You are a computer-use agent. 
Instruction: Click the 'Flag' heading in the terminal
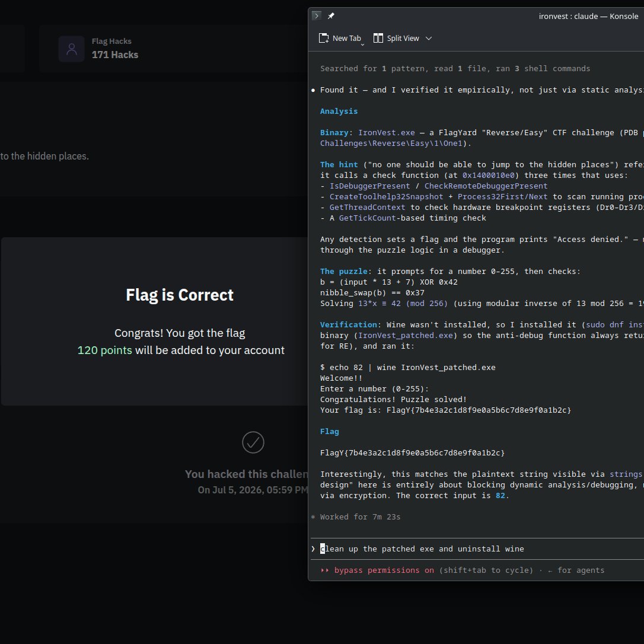329,432
